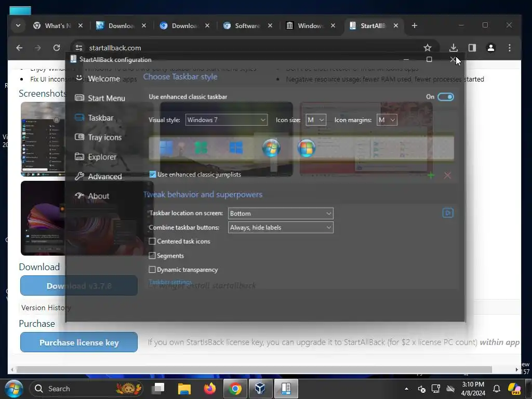Open a new Chrome tab with plus
This screenshot has height=399, width=532.
point(414,25)
